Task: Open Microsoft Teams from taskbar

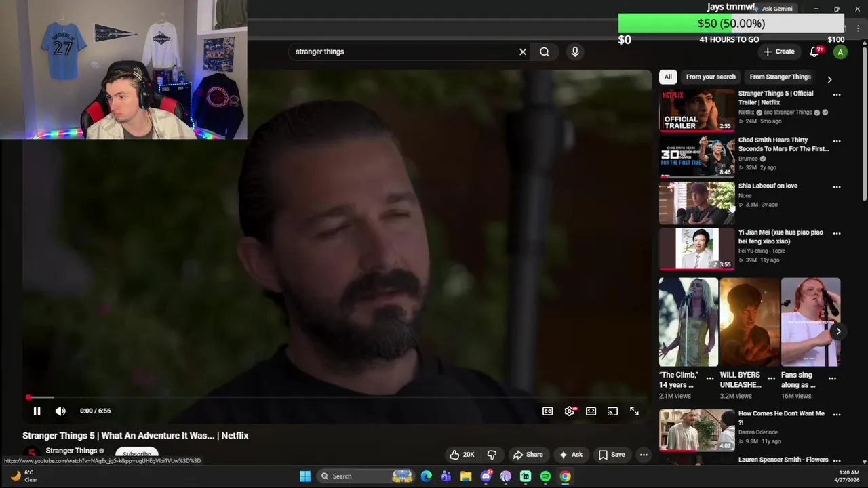Action: (446, 476)
